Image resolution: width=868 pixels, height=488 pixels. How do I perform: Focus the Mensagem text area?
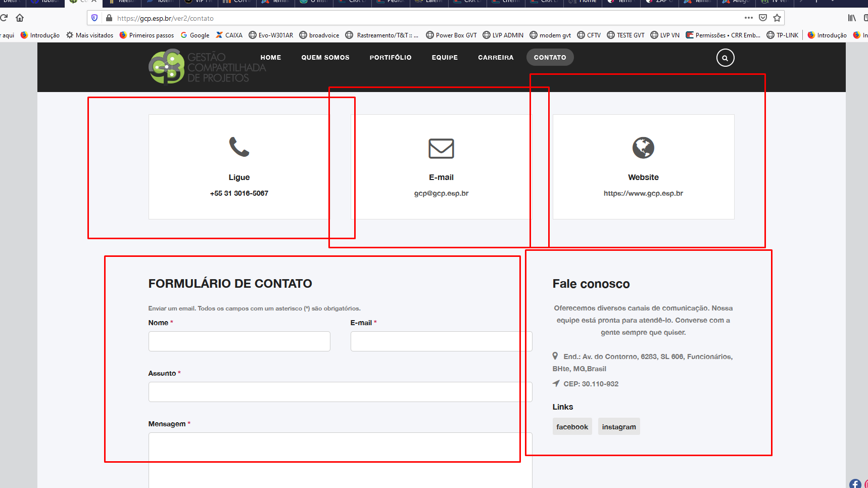coord(340,460)
